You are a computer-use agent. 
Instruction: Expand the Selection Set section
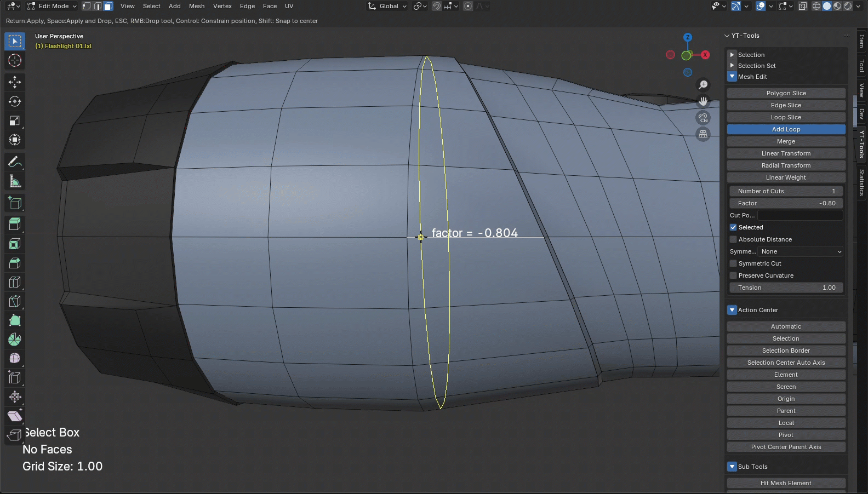pyautogui.click(x=732, y=66)
